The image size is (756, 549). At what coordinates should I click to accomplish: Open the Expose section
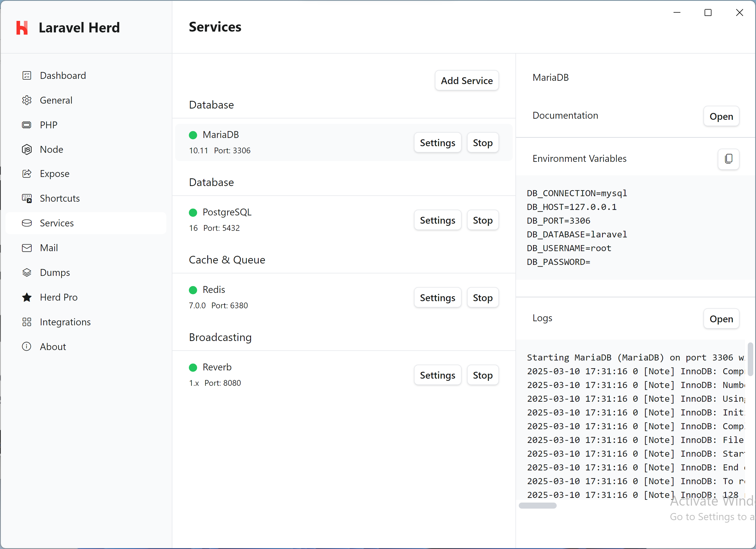[54, 174]
